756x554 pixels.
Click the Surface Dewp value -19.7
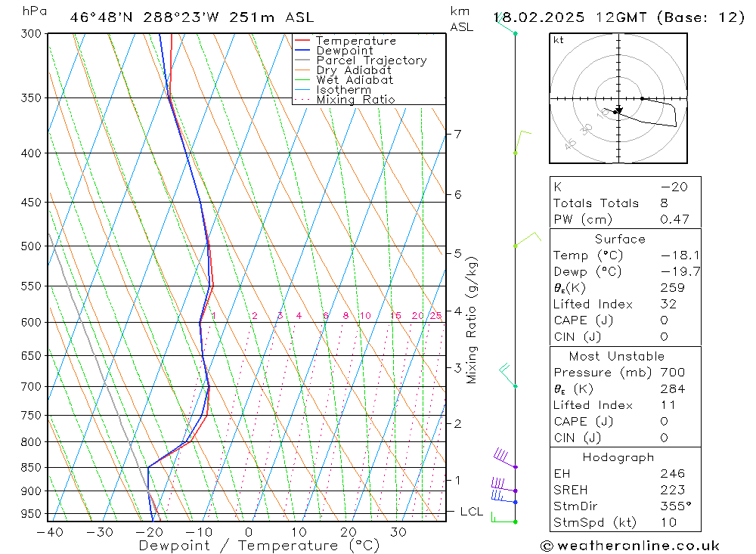point(680,272)
